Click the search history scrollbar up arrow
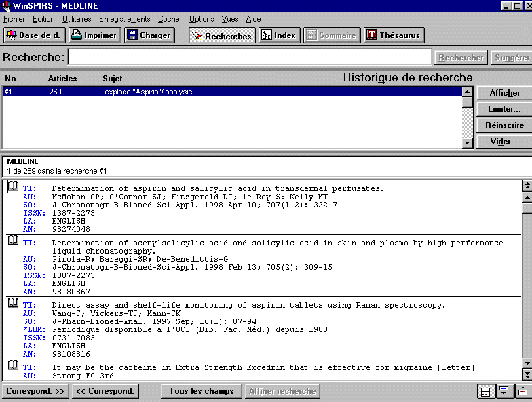532x402 pixels. [x=467, y=92]
